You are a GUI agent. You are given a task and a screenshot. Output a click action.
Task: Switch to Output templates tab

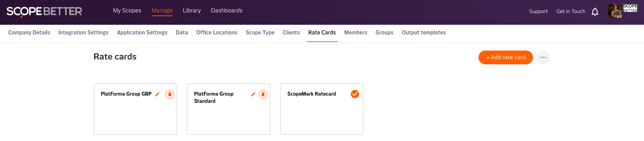(x=424, y=33)
